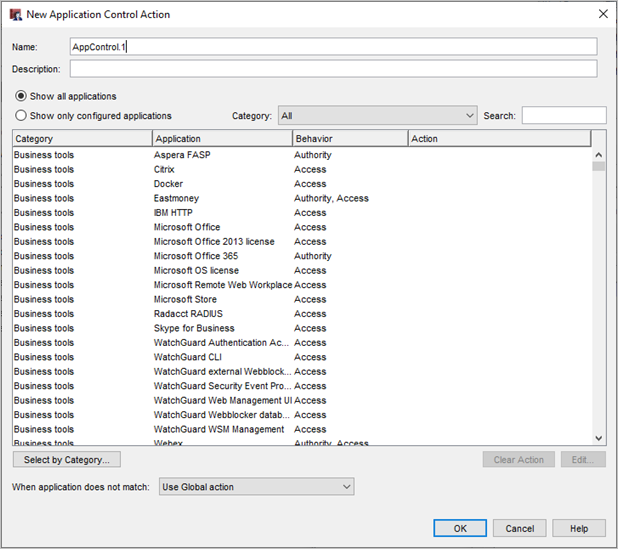The height and width of the screenshot is (549, 618).
Task: Close the New Application Control Action dialog
Action: pos(602,14)
